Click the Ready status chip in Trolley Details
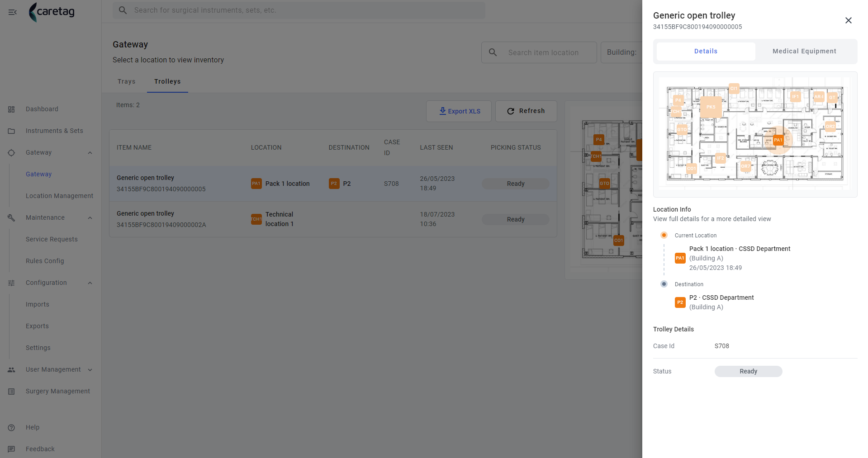This screenshot has height=458, width=868. pyautogui.click(x=749, y=371)
